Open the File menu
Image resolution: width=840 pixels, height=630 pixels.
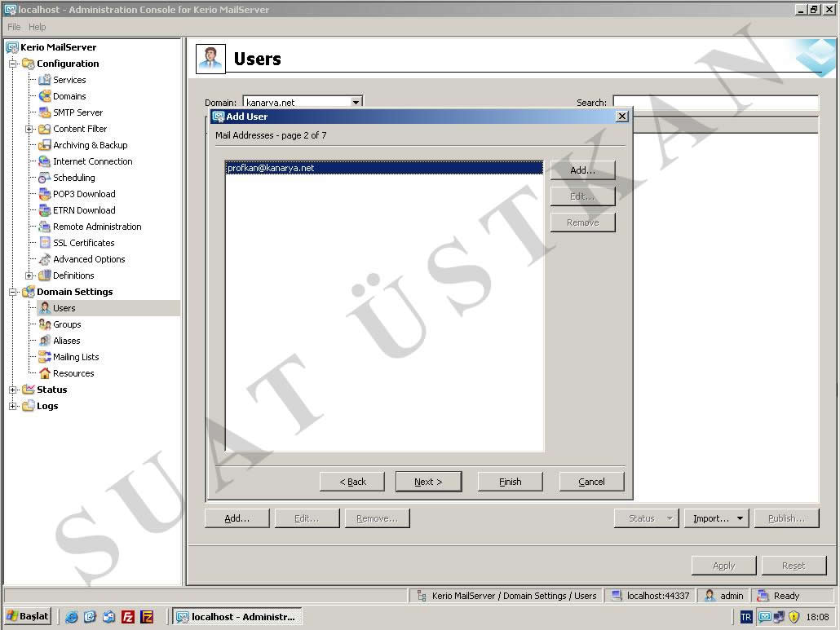coord(14,27)
